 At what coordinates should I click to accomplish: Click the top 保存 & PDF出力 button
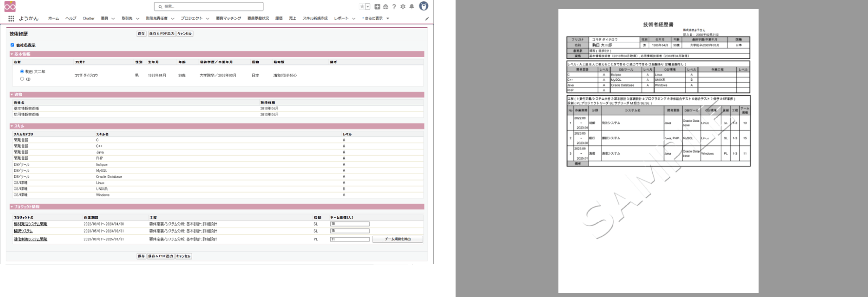click(x=162, y=34)
